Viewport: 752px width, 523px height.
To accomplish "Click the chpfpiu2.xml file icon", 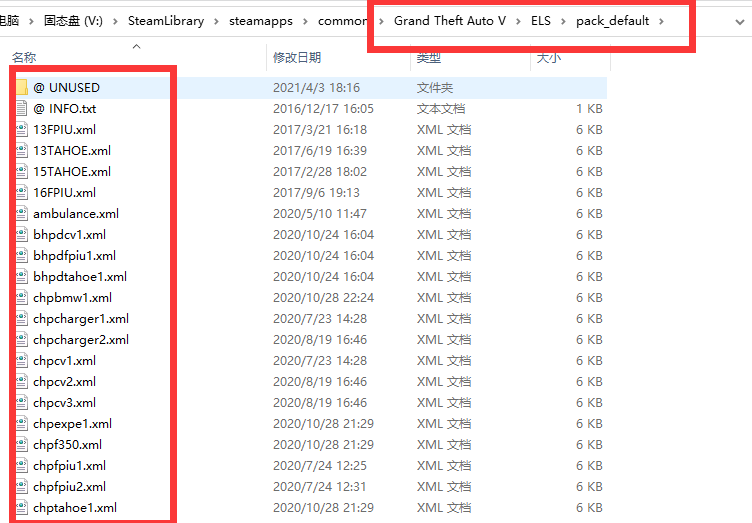I will [22, 487].
